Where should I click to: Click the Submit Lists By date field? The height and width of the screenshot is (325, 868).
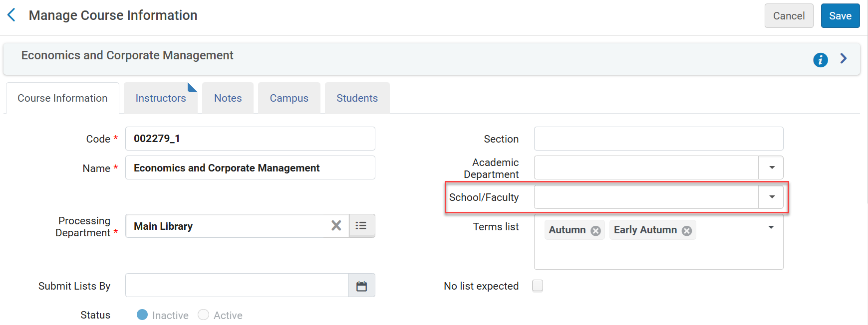237,285
